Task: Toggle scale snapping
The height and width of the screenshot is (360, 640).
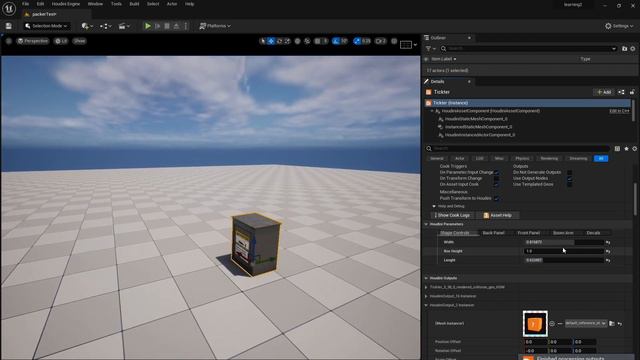Action: (x=357, y=41)
